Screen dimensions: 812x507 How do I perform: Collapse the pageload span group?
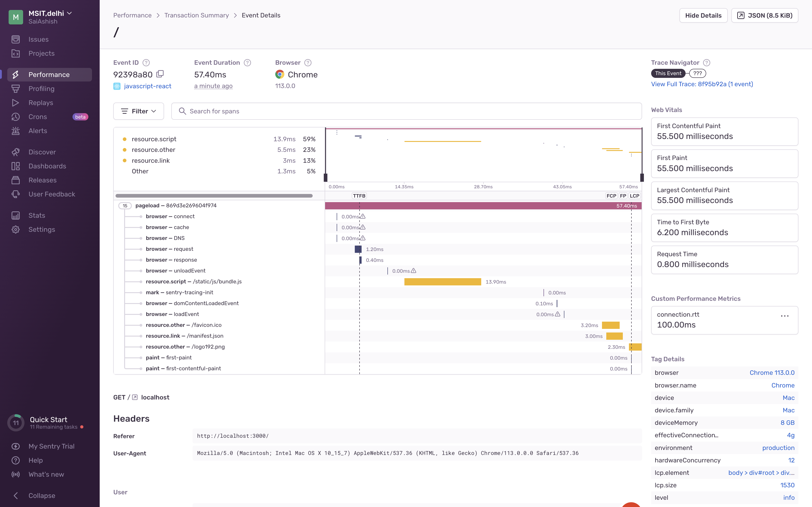coord(125,206)
